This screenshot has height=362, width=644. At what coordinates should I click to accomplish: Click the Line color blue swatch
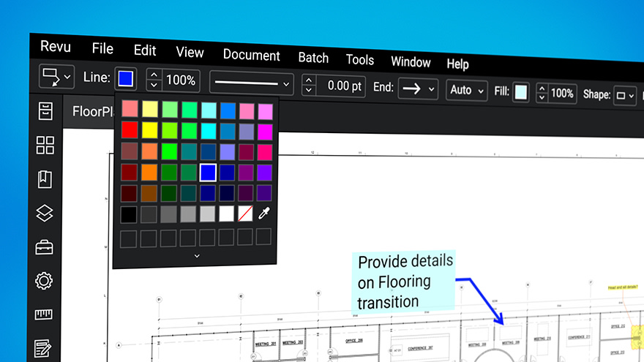[125, 78]
